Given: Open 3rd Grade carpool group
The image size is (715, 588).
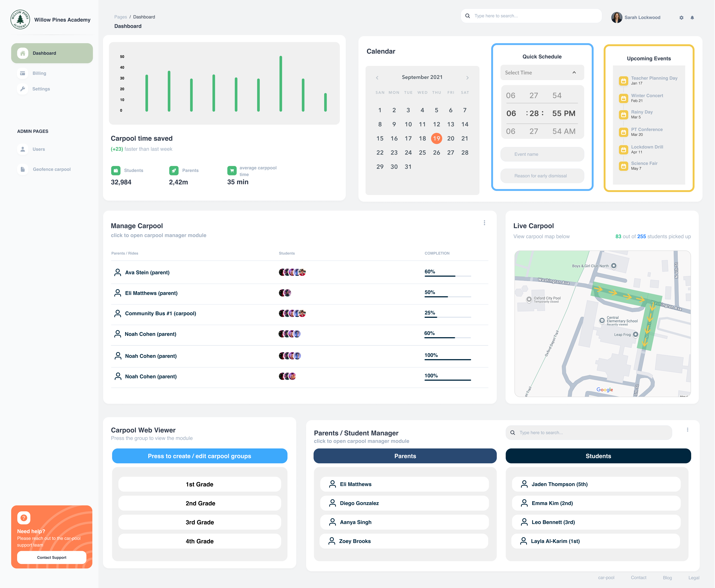Looking at the screenshot, I should pos(200,522).
